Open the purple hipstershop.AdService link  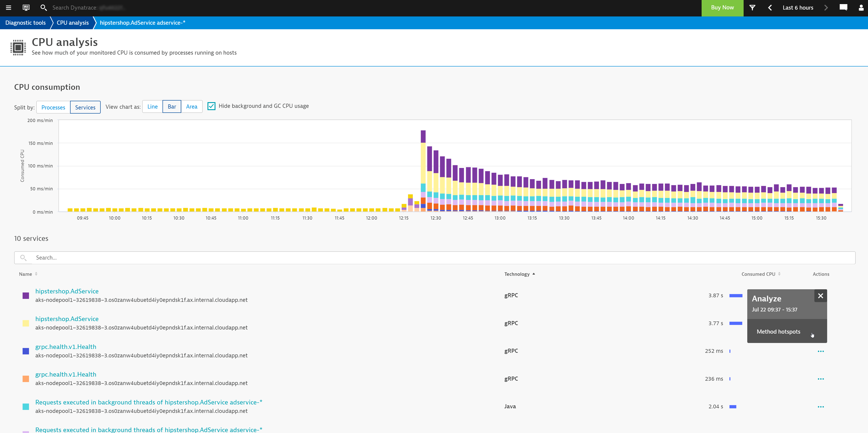coord(67,291)
